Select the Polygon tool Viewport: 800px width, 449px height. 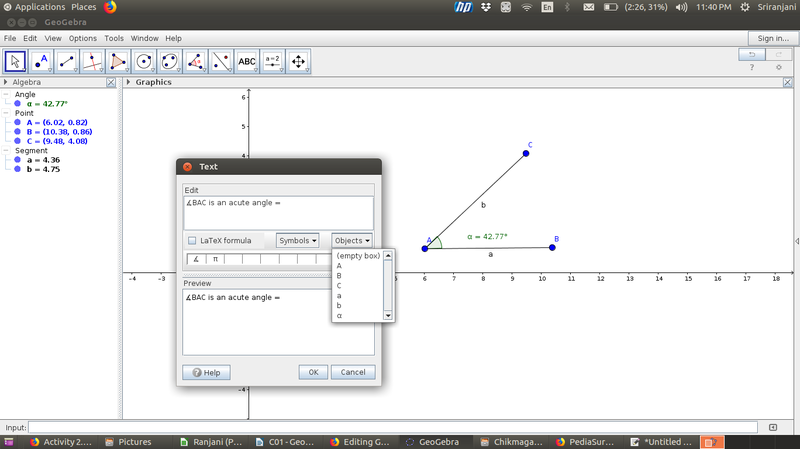tap(118, 62)
